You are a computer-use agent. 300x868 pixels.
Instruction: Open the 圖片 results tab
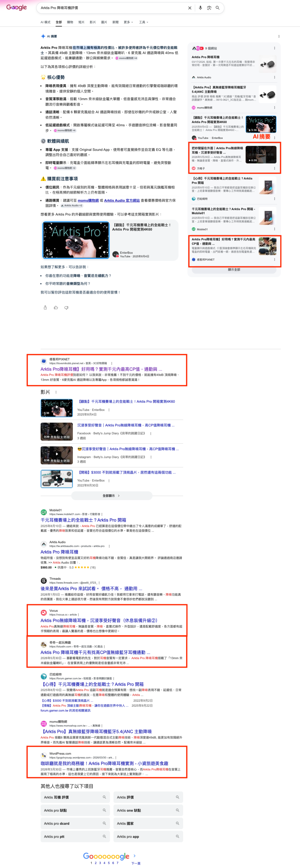coord(104,22)
